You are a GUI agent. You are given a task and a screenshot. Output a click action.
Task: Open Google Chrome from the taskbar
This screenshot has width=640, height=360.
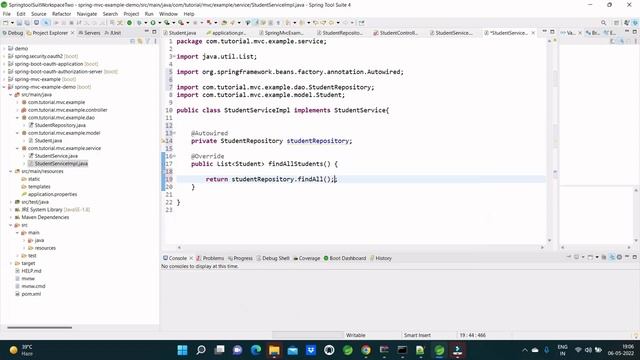366,350
